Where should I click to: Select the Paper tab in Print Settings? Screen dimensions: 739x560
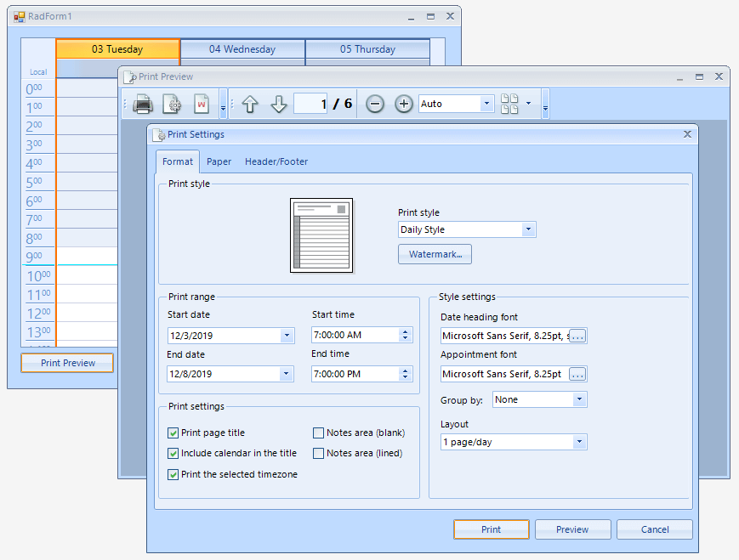[x=219, y=161]
